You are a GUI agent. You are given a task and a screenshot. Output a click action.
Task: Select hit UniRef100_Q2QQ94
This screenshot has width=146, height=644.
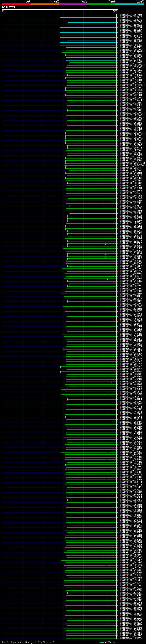point(131,27)
